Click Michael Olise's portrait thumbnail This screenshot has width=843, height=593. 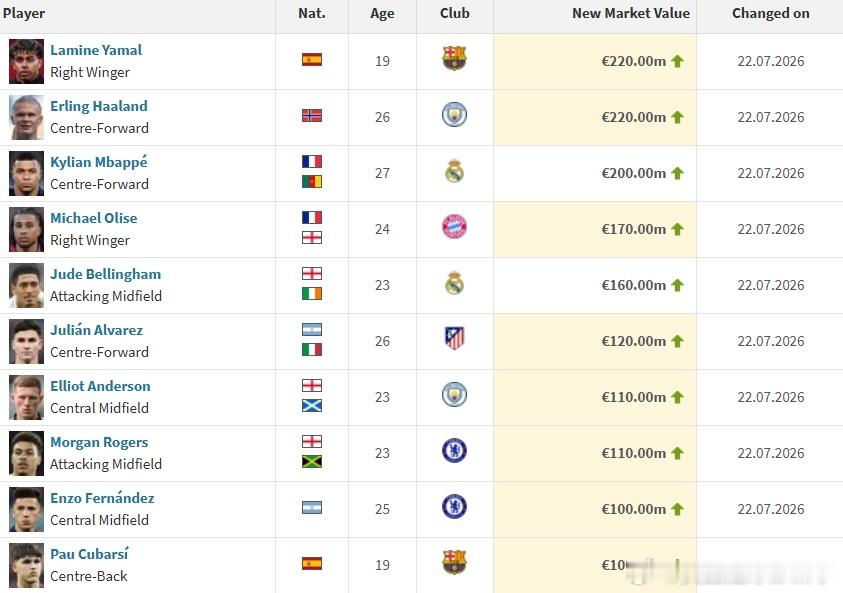pos(26,230)
